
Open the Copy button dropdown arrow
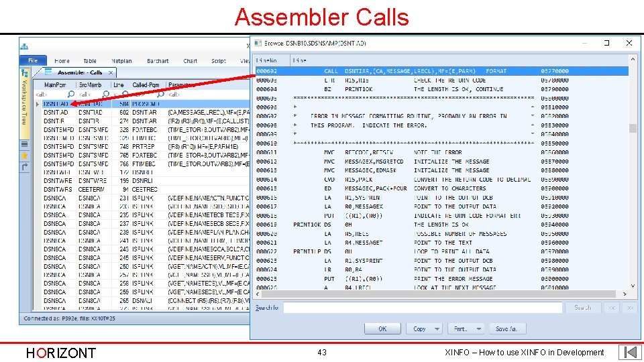[437, 328]
